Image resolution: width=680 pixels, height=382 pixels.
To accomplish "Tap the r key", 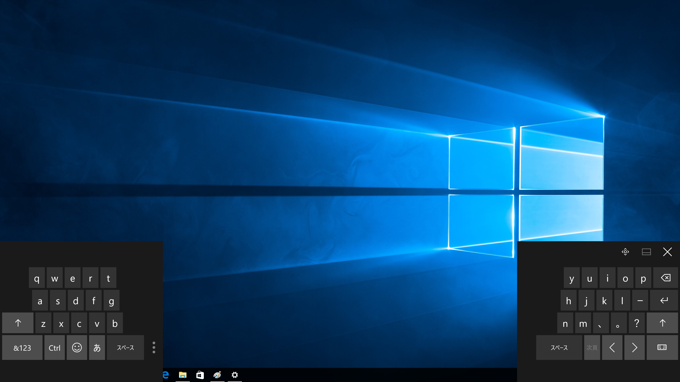I will 90,278.
